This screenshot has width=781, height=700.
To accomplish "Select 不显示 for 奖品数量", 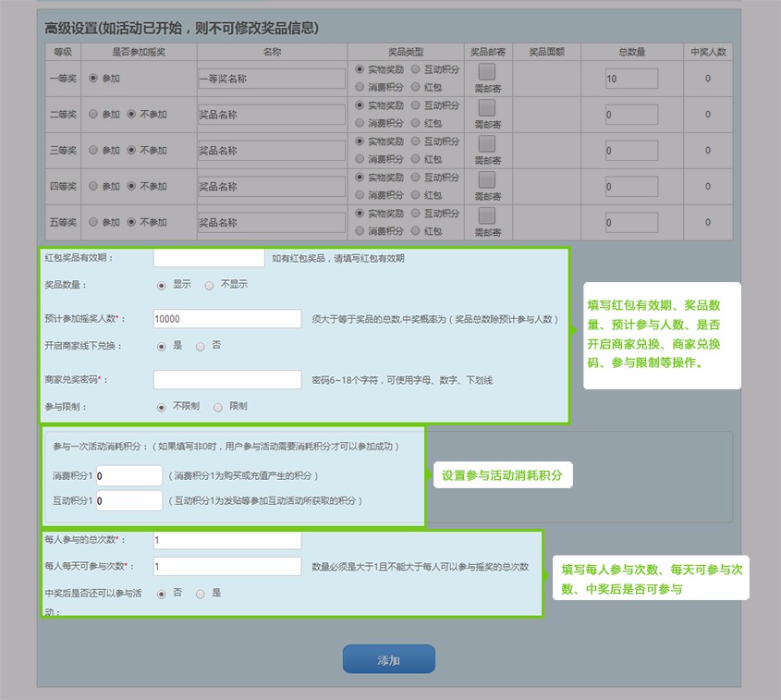I will 210,285.
